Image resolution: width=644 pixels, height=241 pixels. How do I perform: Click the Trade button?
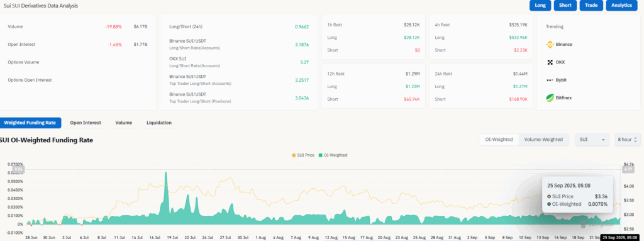pos(591,5)
